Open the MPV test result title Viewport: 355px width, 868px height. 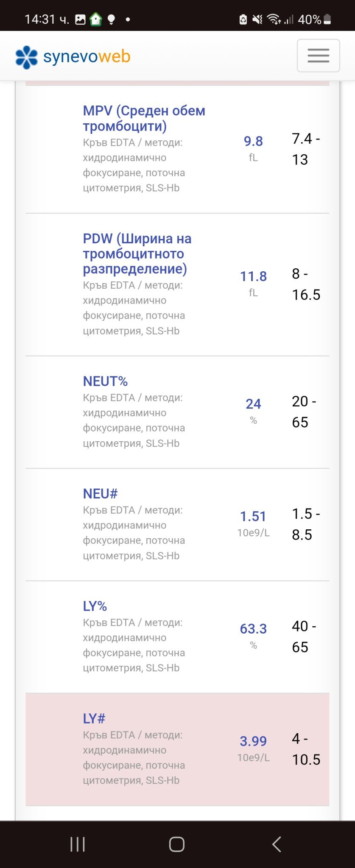tap(144, 118)
